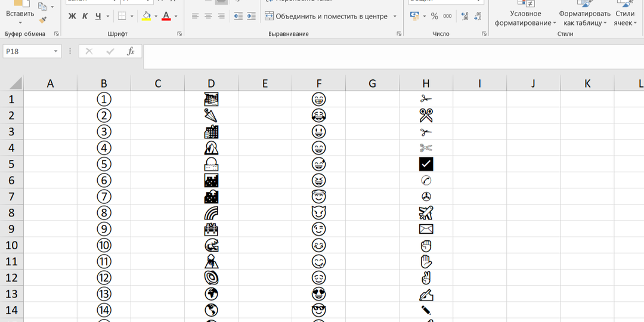
Task: Expand the borders dropdown arrow
Action: pos(132,17)
